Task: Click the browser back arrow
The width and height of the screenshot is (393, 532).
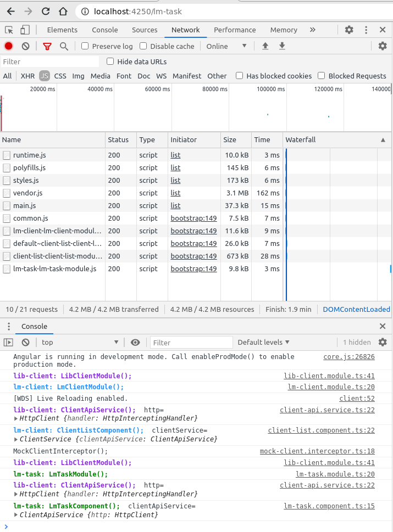Action: click(11, 12)
